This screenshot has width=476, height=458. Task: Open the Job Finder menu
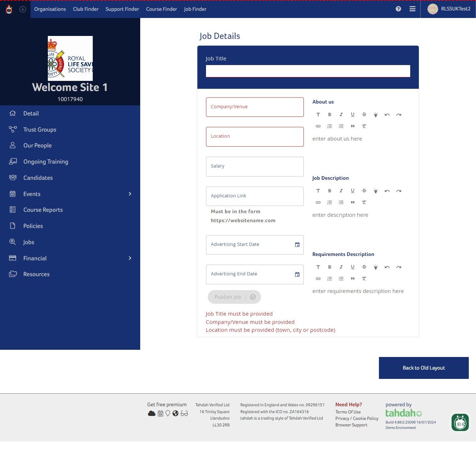coord(195,9)
